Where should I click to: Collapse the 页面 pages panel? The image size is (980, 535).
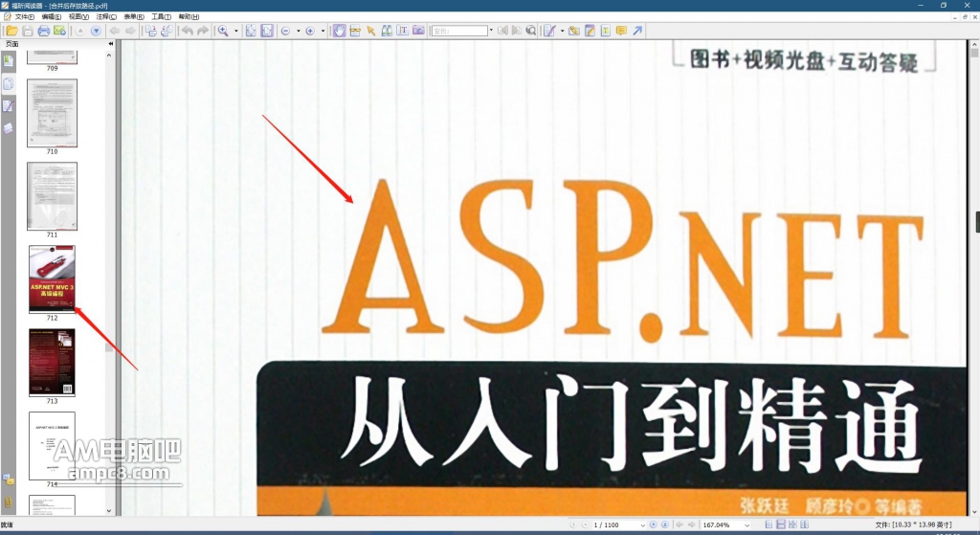click(111, 44)
